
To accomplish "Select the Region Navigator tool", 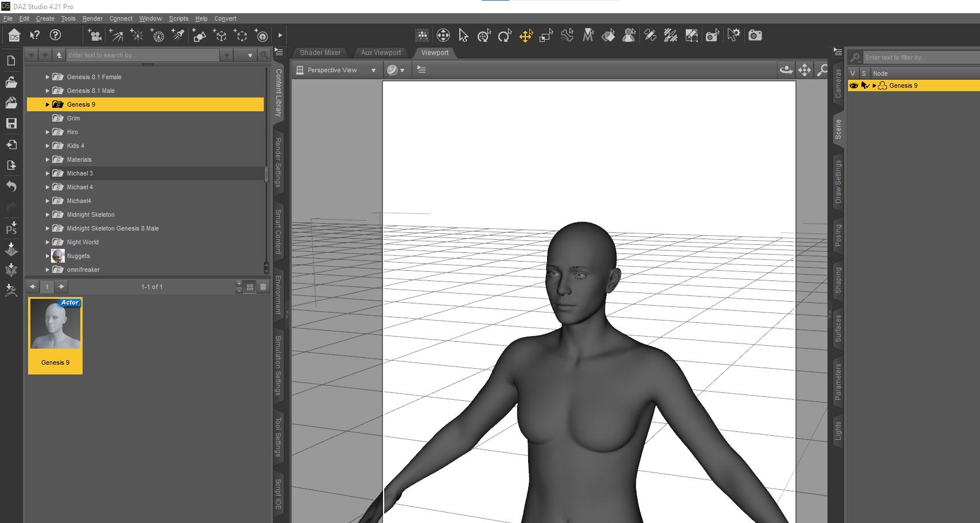I will click(x=629, y=36).
